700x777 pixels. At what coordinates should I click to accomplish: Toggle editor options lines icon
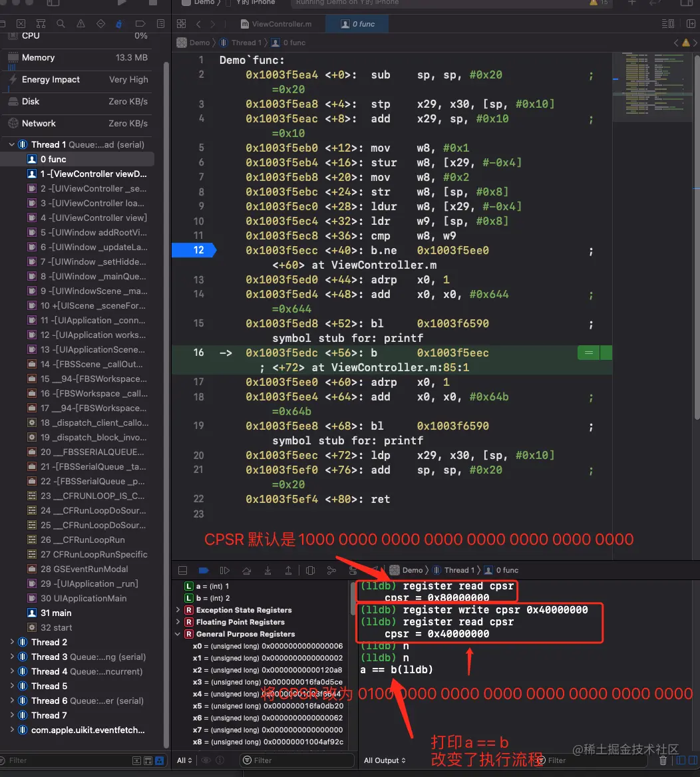668,24
